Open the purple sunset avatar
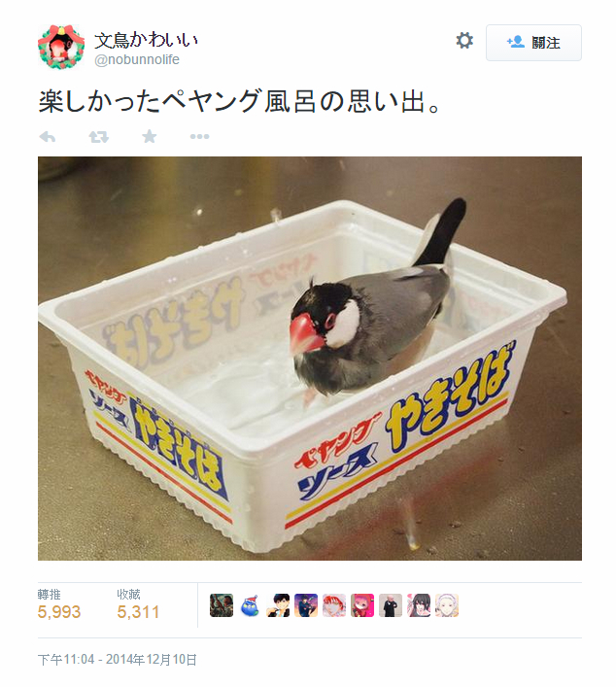Image resolution: width=616 pixels, height=687 pixels. (x=306, y=605)
